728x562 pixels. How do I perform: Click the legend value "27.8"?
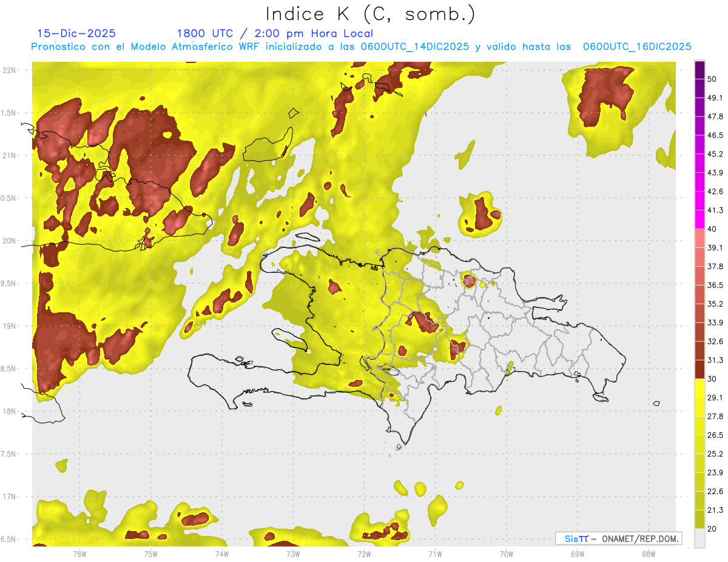[715, 416]
